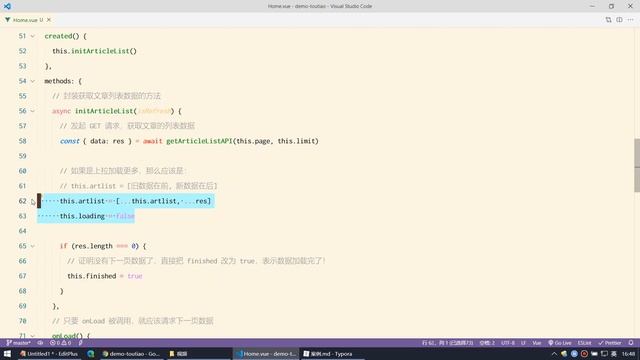The height and width of the screenshot is (360, 640).
Task: Open errors and warnings count in status bar
Action: [60, 343]
